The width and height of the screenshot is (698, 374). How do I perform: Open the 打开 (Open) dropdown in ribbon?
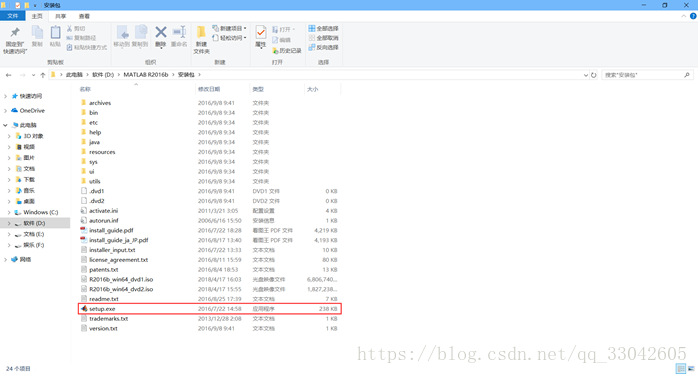coord(284,29)
